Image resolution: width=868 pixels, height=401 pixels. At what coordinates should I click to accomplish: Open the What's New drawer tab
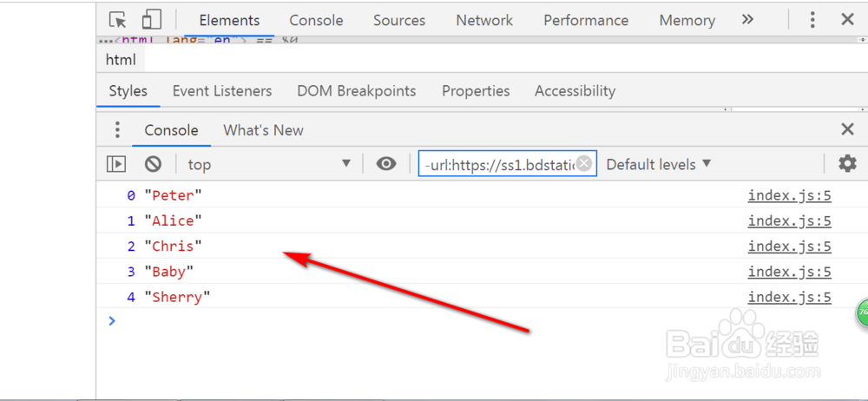click(263, 130)
